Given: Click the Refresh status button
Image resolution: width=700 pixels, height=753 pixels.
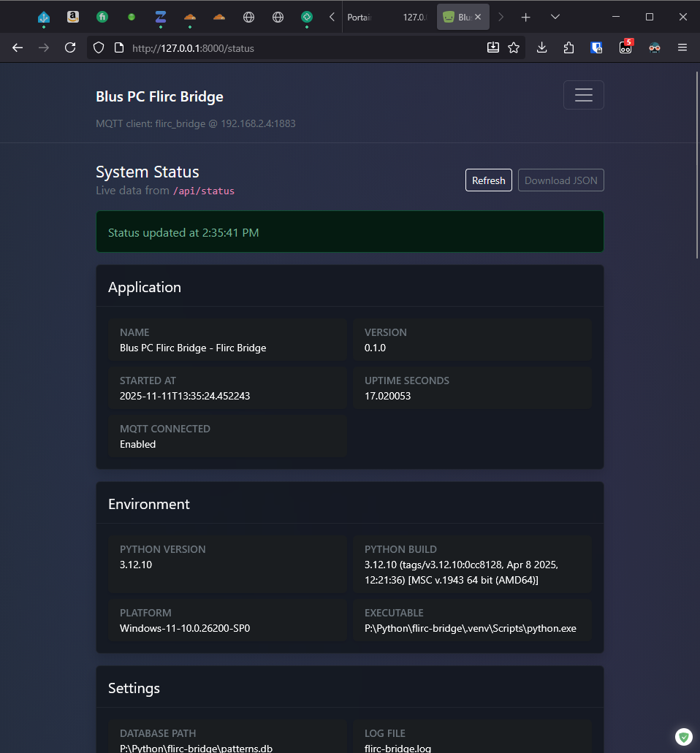Looking at the screenshot, I should (489, 180).
